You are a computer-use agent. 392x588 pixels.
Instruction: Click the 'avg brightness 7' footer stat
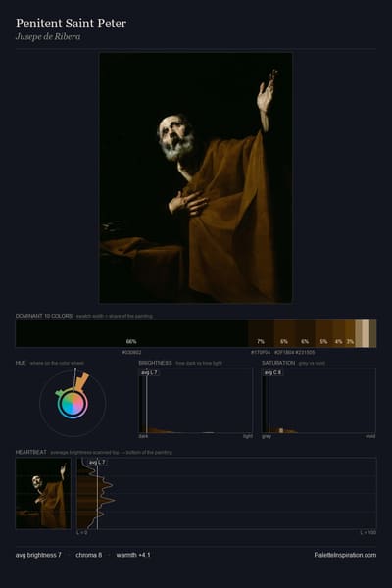point(38,555)
